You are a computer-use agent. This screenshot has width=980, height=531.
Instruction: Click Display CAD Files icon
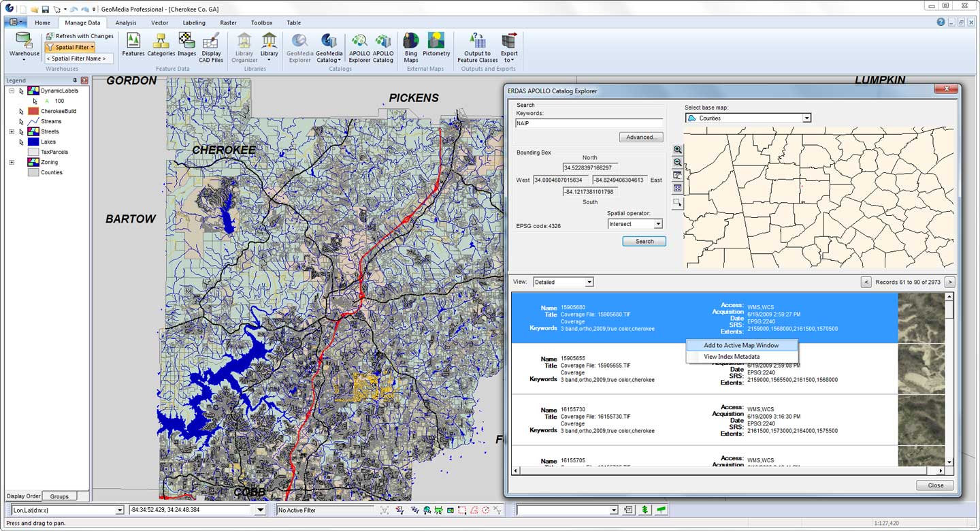click(x=211, y=47)
